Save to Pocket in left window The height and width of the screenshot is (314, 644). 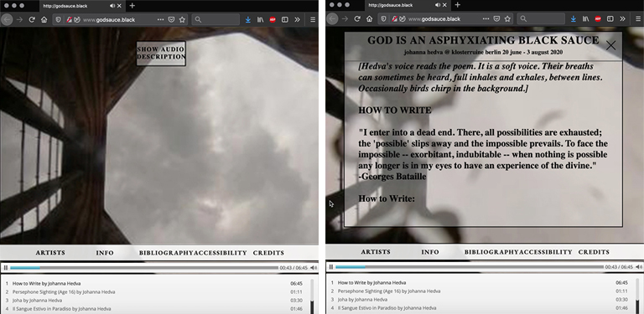point(172,19)
